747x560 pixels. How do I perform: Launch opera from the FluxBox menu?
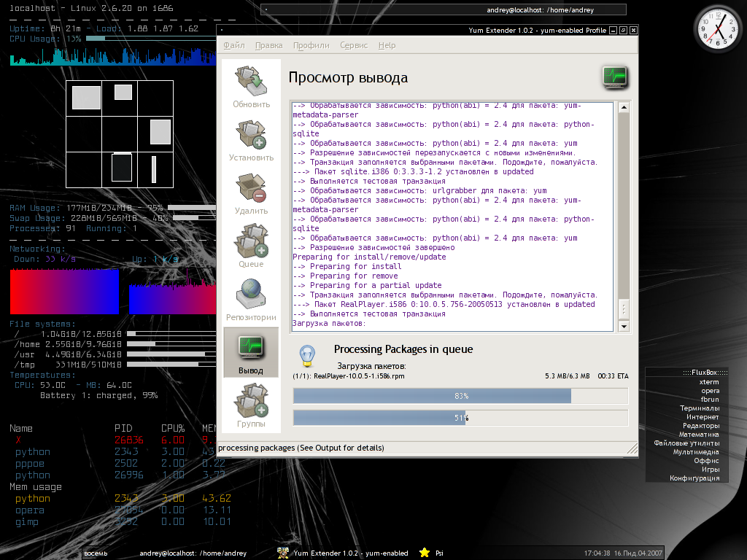pos(711,391)
